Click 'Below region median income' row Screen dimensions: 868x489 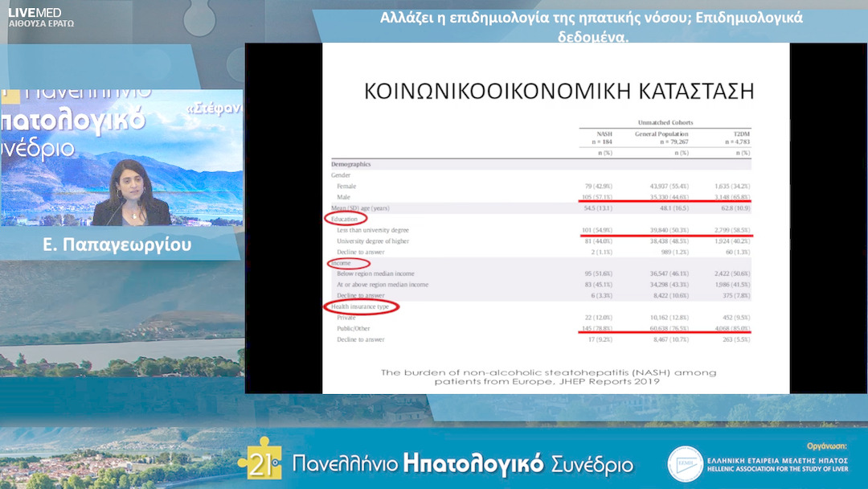(x=375, y=273)
